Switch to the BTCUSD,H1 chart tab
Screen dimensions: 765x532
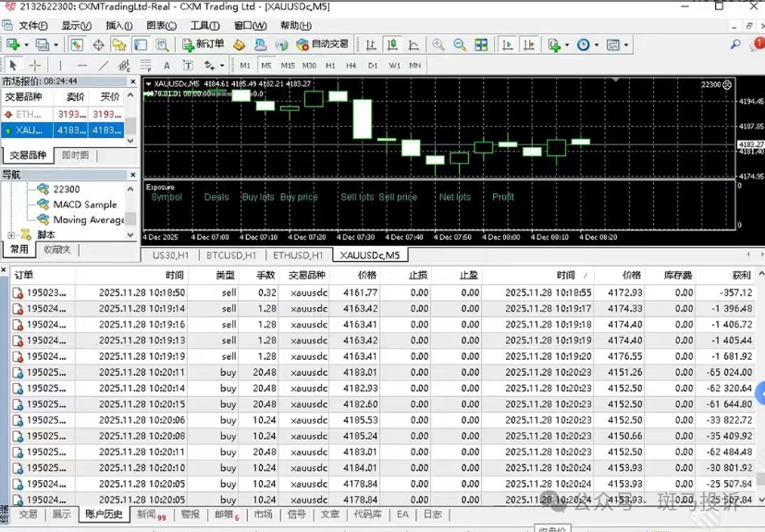230,255
